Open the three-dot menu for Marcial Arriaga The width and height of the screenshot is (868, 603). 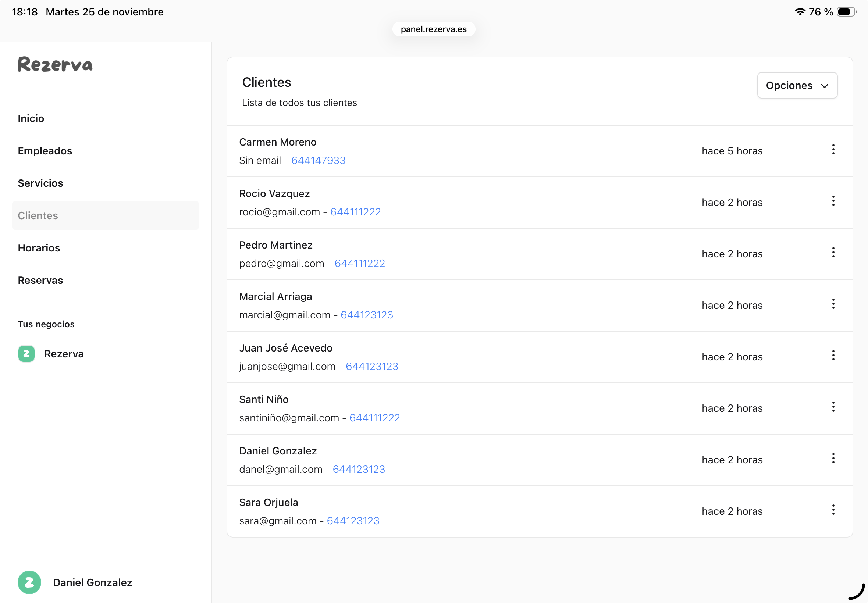click(833, 304)
